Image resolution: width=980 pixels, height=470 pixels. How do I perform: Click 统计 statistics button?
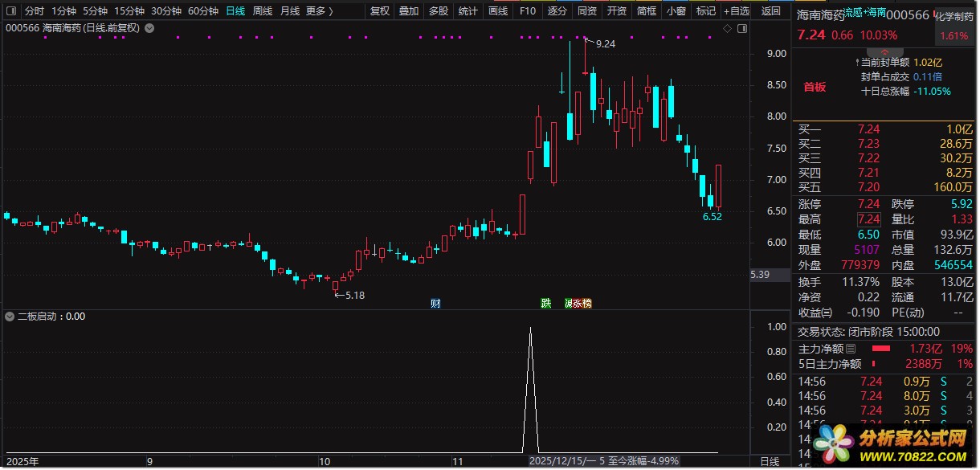pos(468,11)
